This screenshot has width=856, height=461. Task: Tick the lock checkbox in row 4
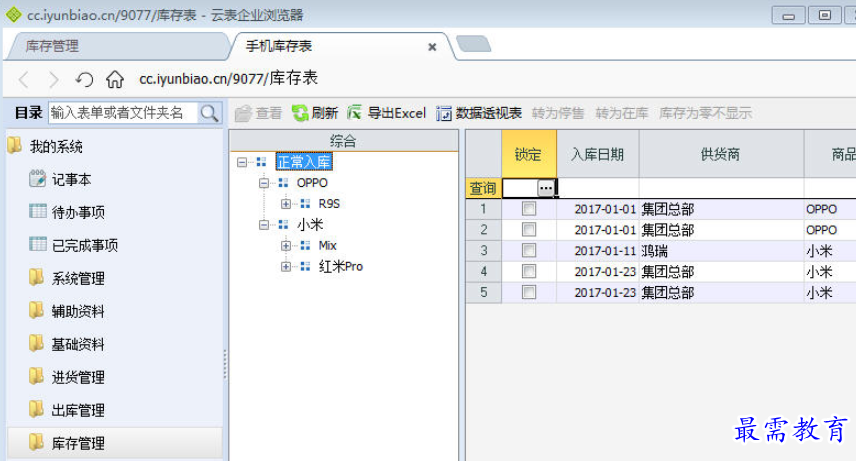tap(528, 271)
